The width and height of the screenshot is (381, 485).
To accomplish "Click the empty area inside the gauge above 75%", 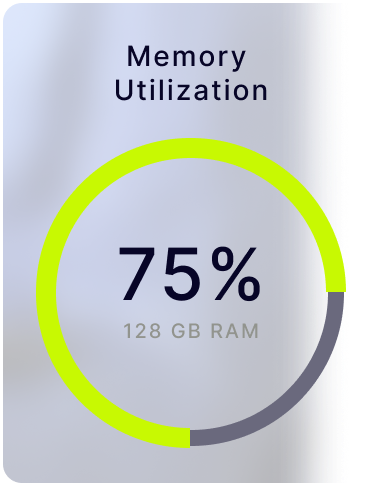I will 191,200.
